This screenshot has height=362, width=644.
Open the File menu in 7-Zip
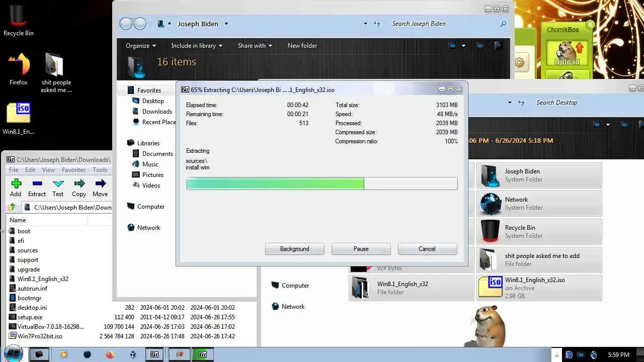click(14, 170)
